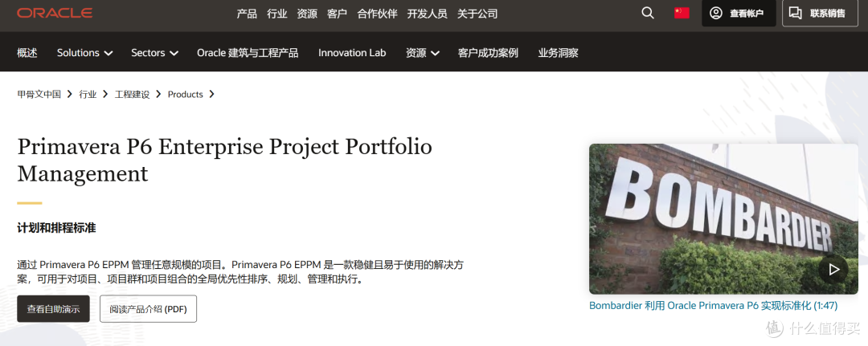This screenshot has height=346, width=868.
Task: Click 阅读产品介绍 (PDF) button
Action: click(x=148, y=309)
